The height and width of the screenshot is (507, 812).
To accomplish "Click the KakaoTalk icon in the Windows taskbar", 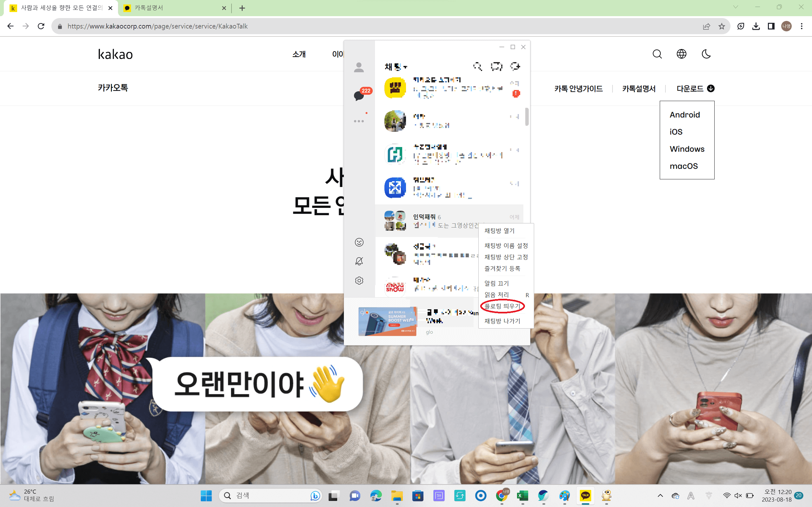I will click(585, 495).
